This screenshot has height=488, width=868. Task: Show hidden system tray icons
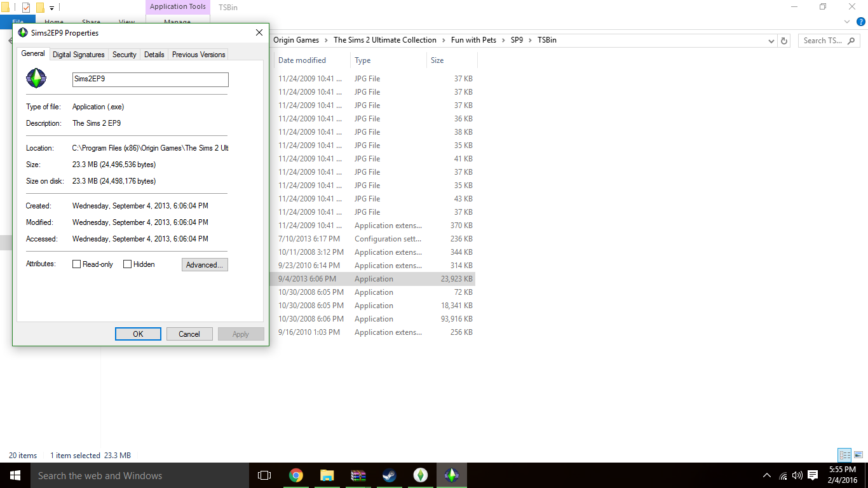tap(767, 475)
